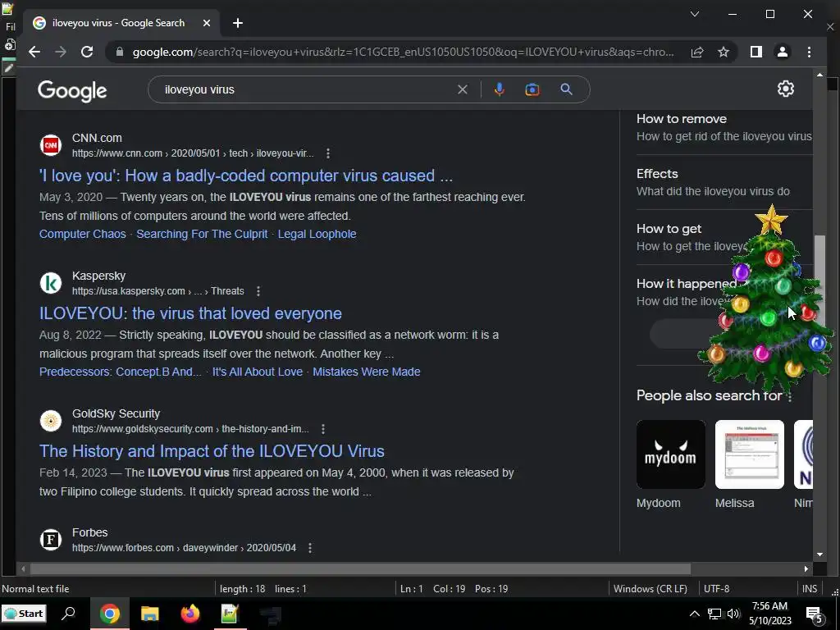This screenshot has width=840, height=630.
Task: Open Melissa virus thumbnail
Action: pos(750,454)
